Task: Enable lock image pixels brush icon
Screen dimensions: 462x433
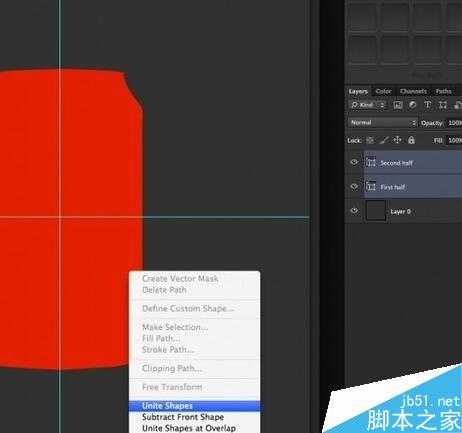Action: (x=384, y=140)
